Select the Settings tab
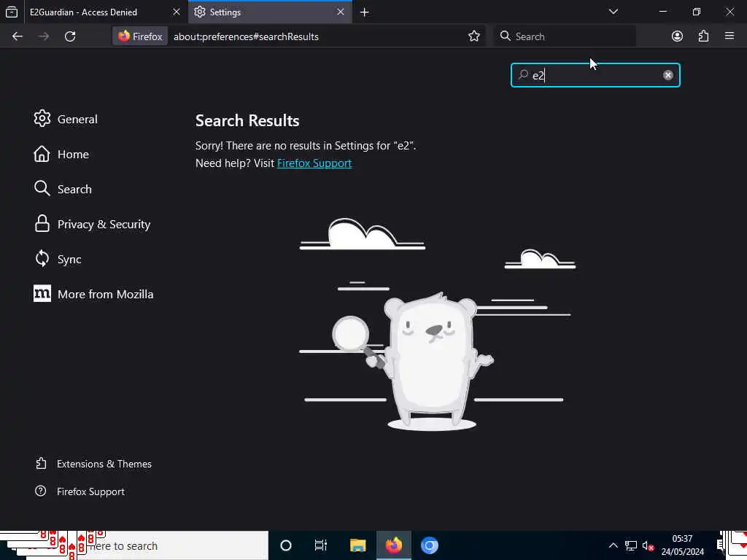747x560 pixels. point(270,12)
